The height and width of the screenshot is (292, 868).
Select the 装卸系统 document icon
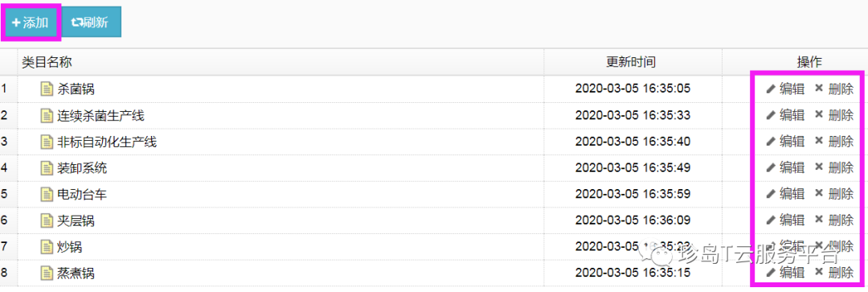pos(47,168)
